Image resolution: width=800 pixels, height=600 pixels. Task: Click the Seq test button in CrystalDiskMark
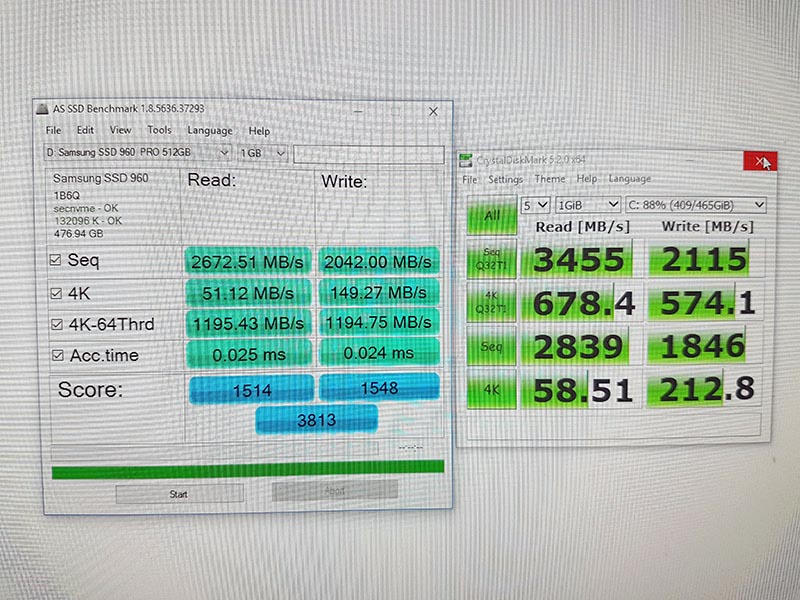click(492, 346)
